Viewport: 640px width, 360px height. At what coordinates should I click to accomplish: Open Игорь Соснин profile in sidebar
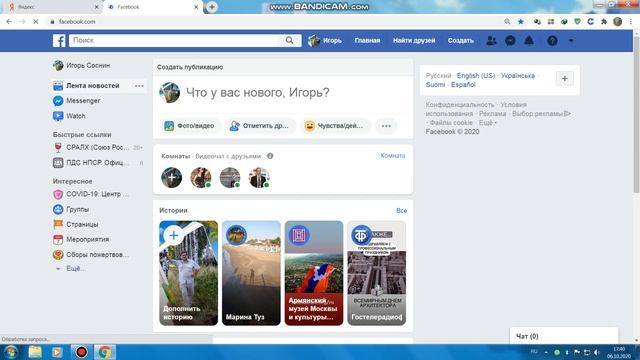(x=82, y=65)
